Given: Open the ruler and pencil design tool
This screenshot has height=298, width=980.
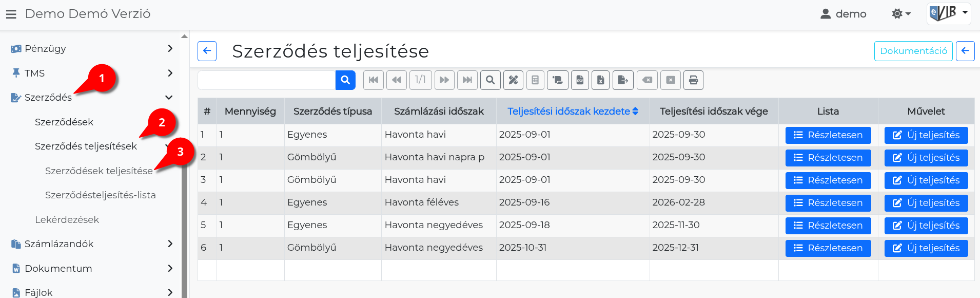Looking at the screenshot, I should 513,80.
